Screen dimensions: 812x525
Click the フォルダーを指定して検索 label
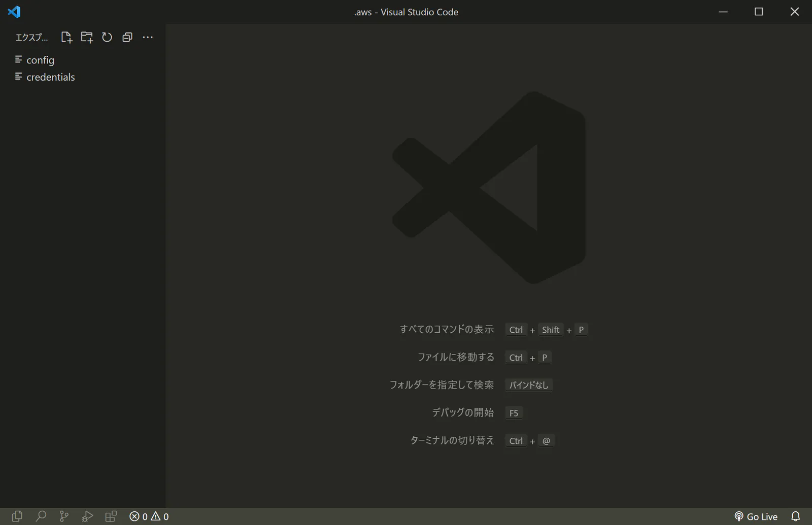pos(442,385)
